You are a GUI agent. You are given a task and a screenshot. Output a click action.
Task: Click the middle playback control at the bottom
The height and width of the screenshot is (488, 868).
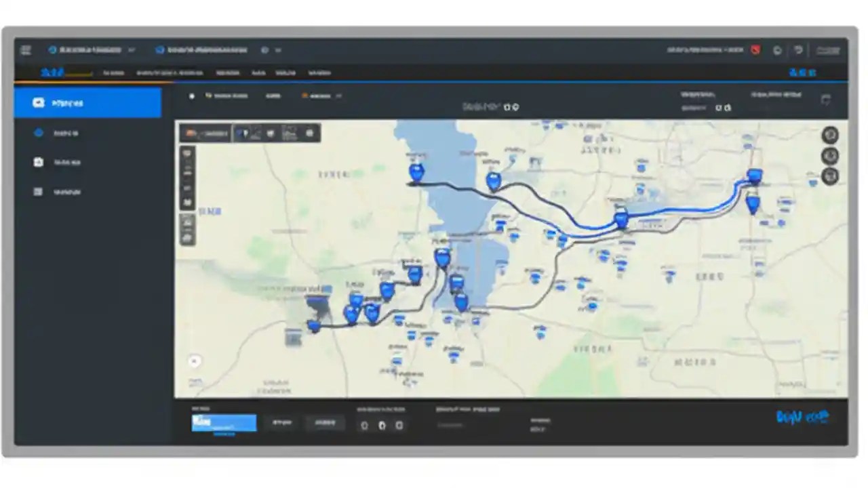381,425
